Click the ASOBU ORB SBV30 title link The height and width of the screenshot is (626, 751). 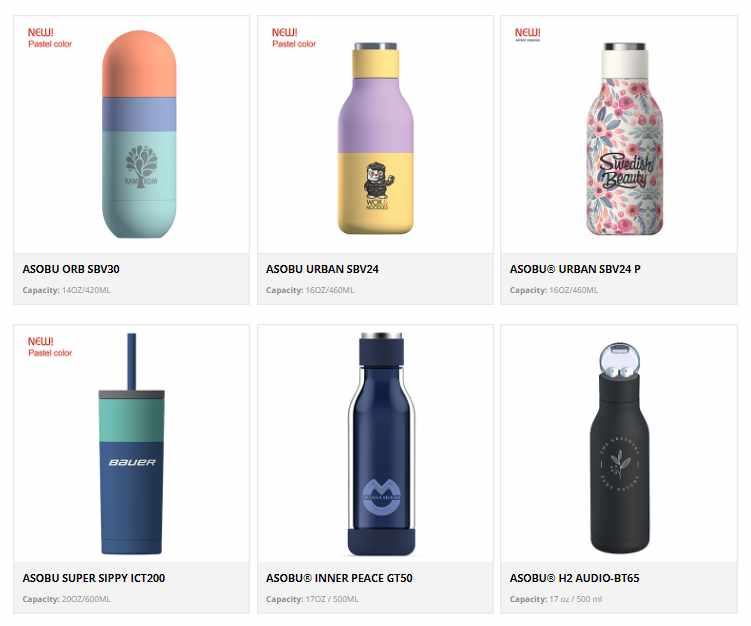tap(71, 269)
